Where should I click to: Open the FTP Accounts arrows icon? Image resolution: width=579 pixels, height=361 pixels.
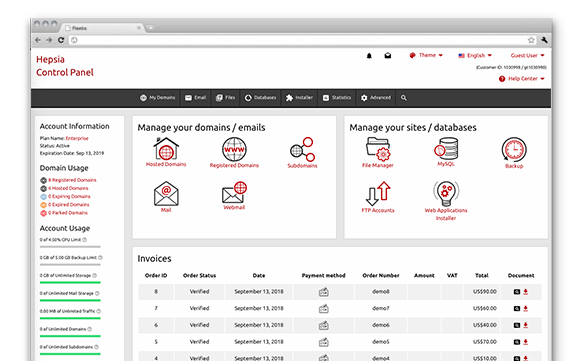coord(378,194)
